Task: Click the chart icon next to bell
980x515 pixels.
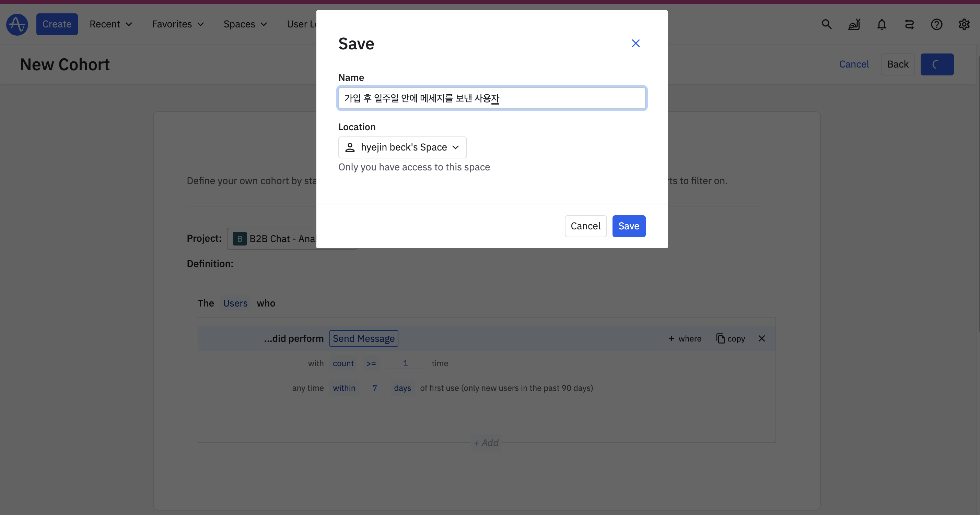Action: tap(854, 24)
